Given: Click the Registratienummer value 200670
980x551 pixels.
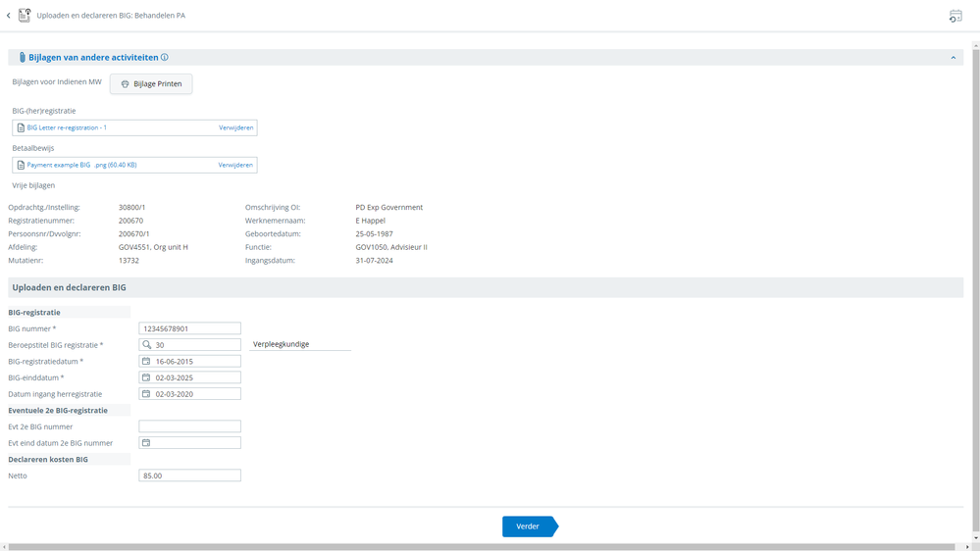Looking at the screenshot, I should click(x=130, y=221).
